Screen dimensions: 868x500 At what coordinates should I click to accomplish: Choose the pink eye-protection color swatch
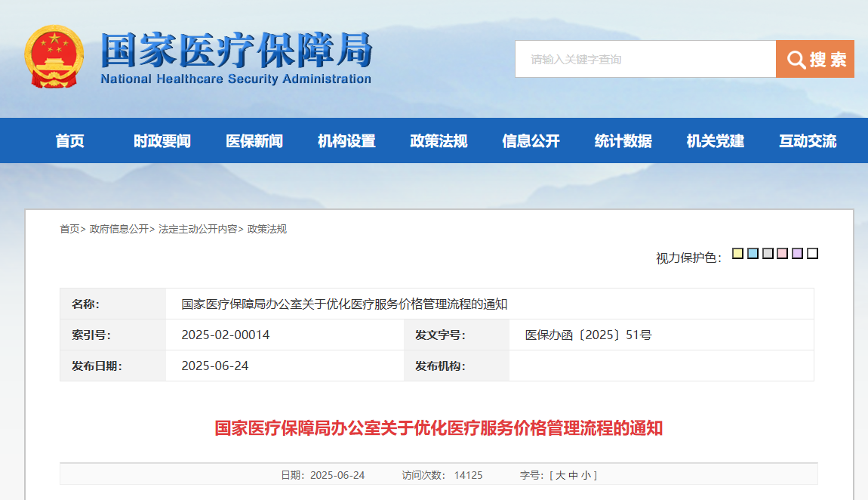pyautogui.click(x=782, y=254)
